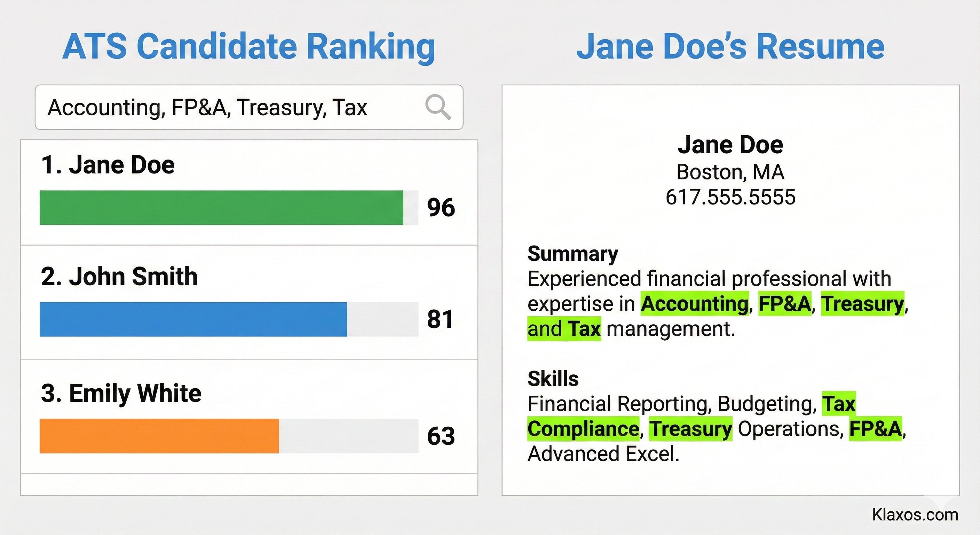Screen dimensions: 980x535
Task: Click highlighted Treasury keyword in Summary
Action: [862, 304]
